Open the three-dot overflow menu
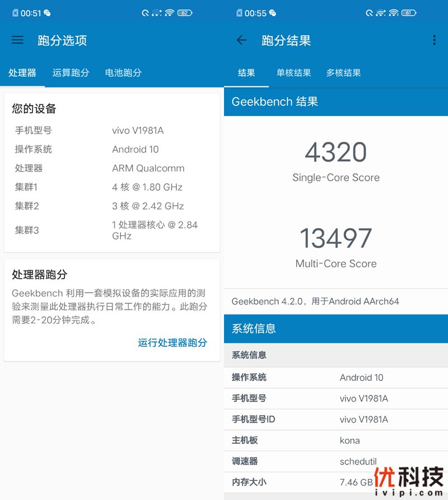Image resolution: width=448 pixels, height=500 pixels. 434,40
